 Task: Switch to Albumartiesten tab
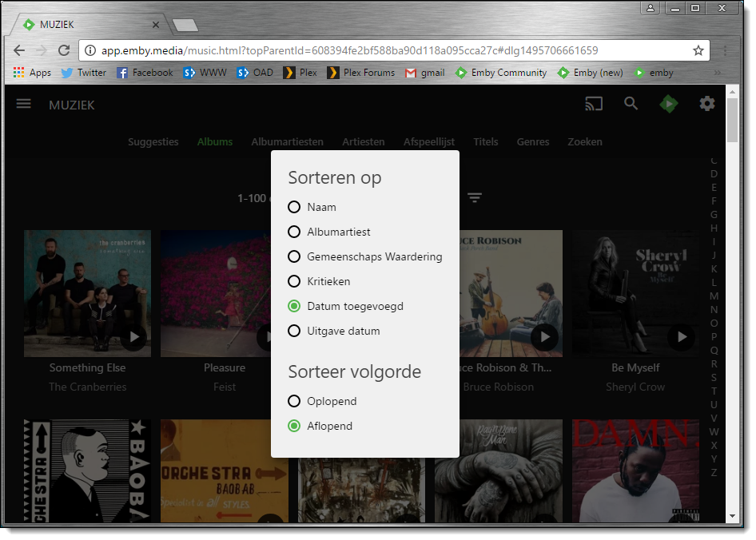(287, 141)
